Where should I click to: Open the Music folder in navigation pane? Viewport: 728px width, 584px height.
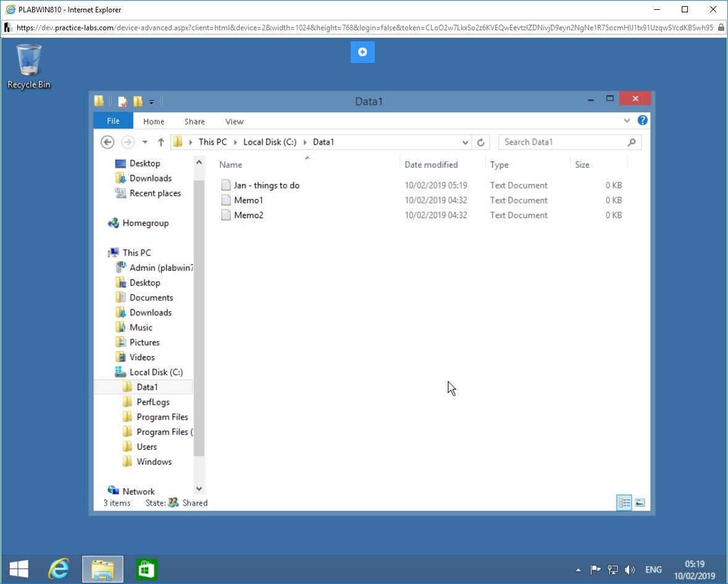(141, 327)
